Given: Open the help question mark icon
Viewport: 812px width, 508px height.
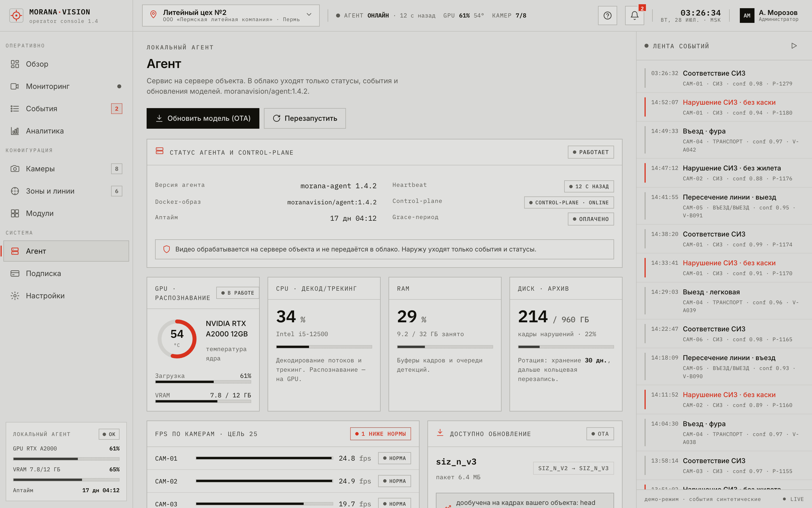Looking at the screenshot, I should click(607, 16).
